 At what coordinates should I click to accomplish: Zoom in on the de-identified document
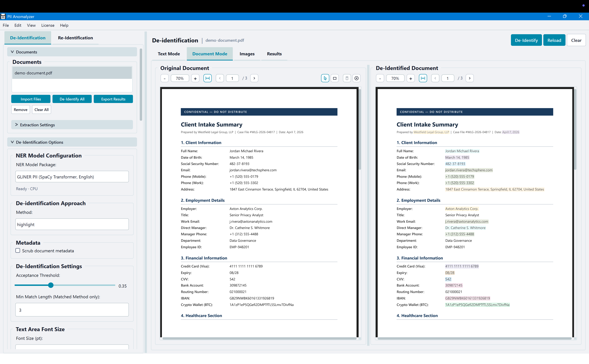click(x=411, y=78)
